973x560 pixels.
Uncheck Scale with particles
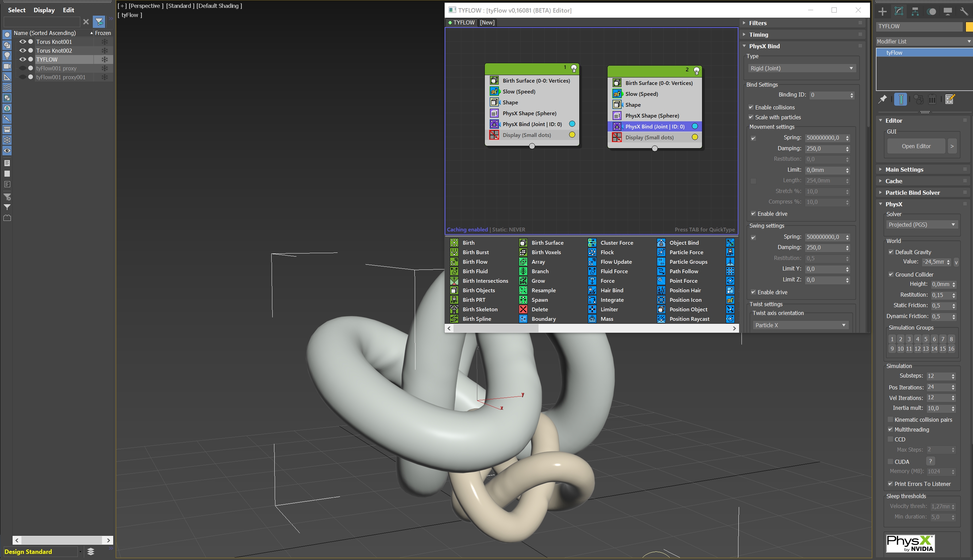751,117
